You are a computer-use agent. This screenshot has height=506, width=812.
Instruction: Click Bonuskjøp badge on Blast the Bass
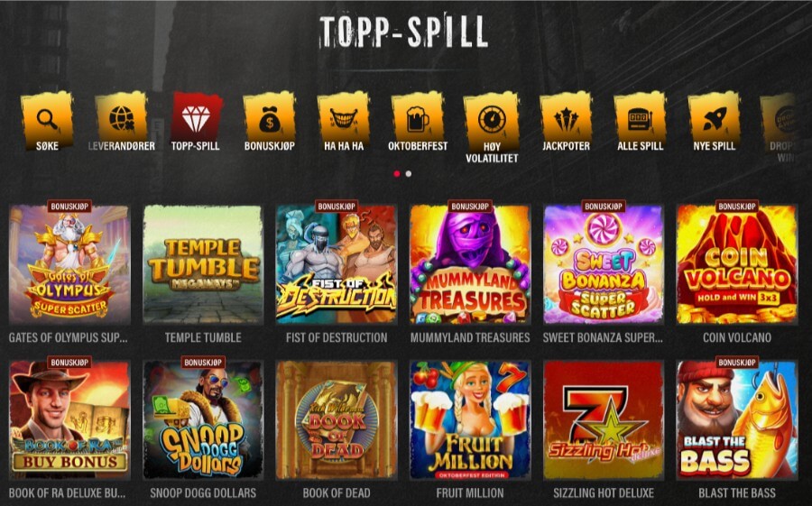[737, 362]
